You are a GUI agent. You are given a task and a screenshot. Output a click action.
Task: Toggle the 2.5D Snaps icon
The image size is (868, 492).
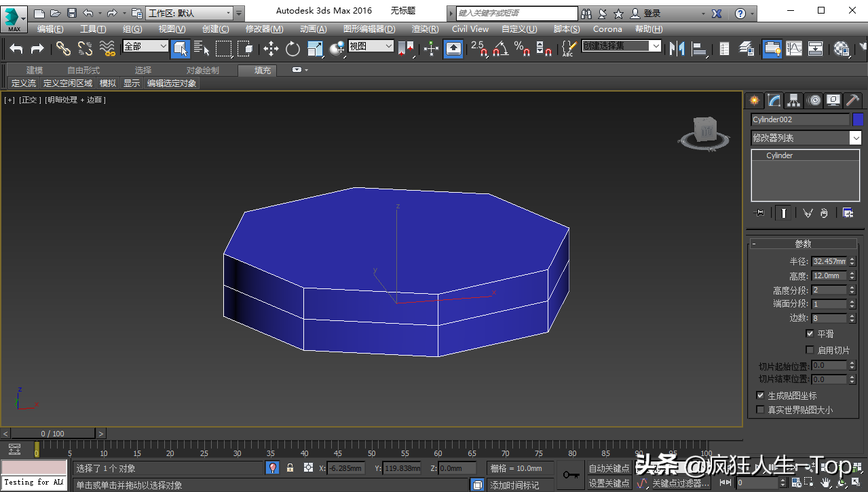[479, 48]
